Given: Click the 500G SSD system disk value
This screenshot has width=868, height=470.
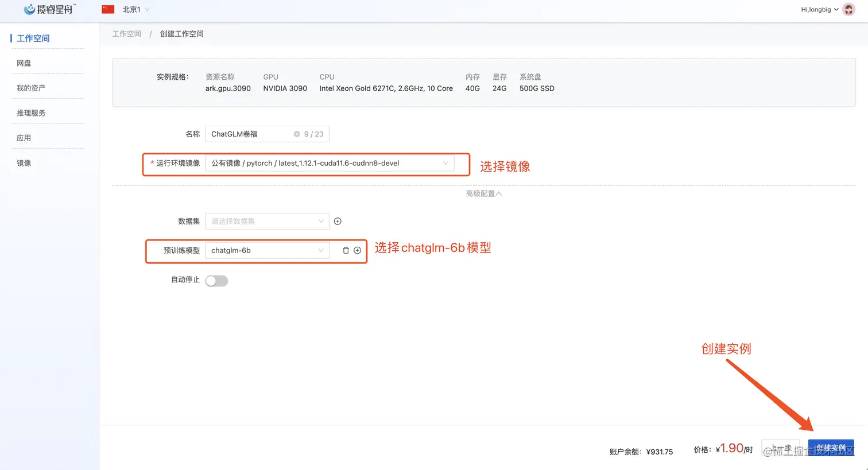Looking at the screenshot, I should tap(537, 88).
